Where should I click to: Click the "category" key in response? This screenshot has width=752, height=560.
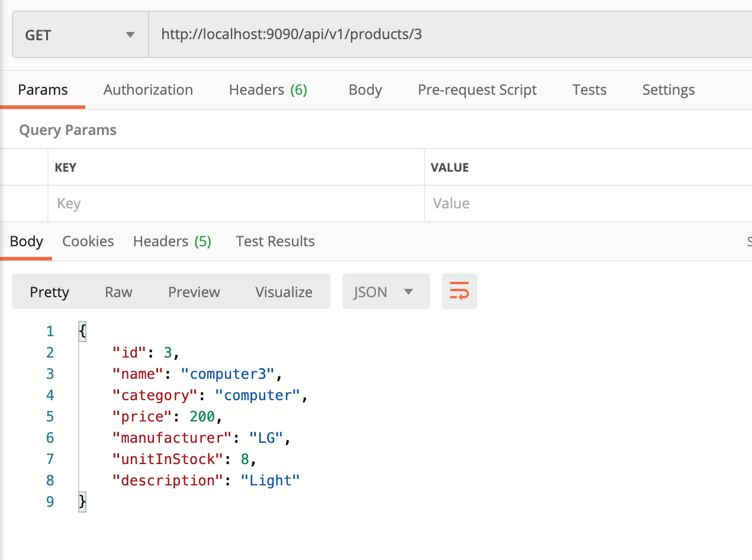[155, 395]
